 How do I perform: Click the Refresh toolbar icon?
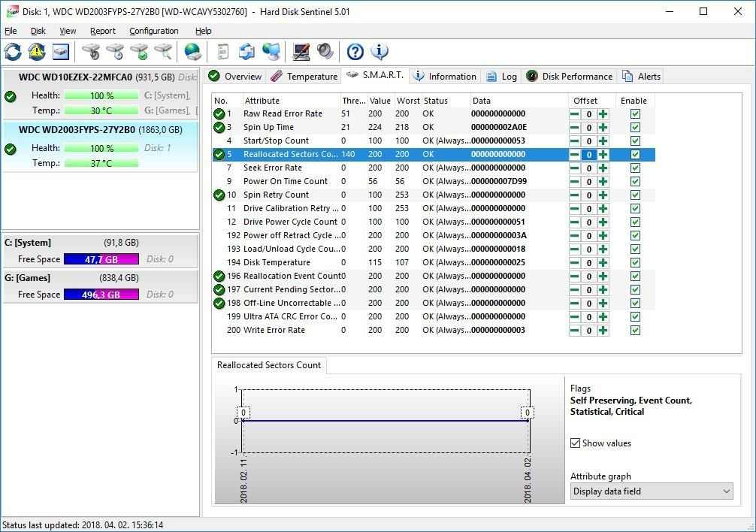[x=13, y=52]
